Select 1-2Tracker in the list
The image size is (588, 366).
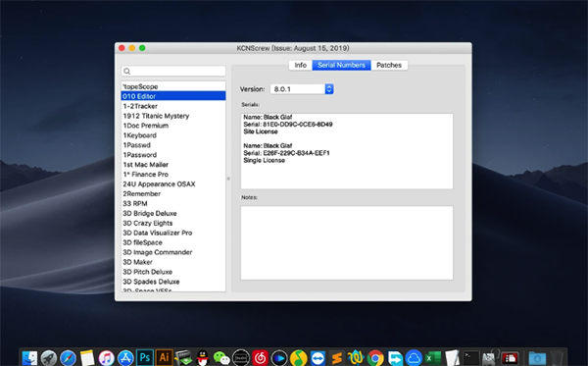click(x=173, y=106)
